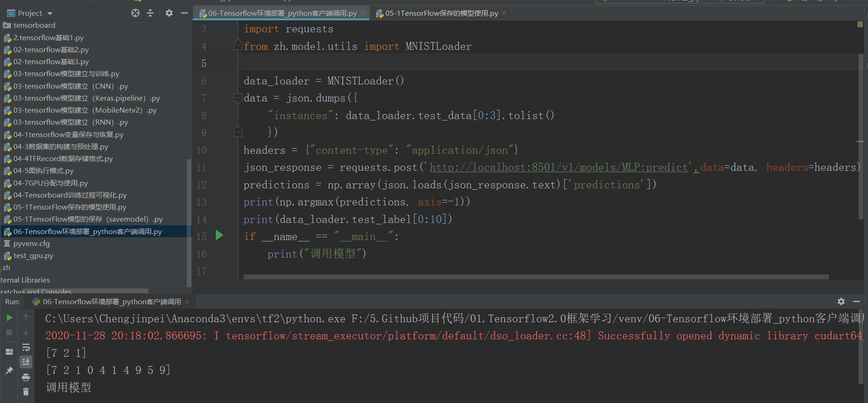Click the editor horizontal scrollbar
Image resolution: width=868 pixels, height=403 pixels.
pyautogui.click(x=536, y=277)
